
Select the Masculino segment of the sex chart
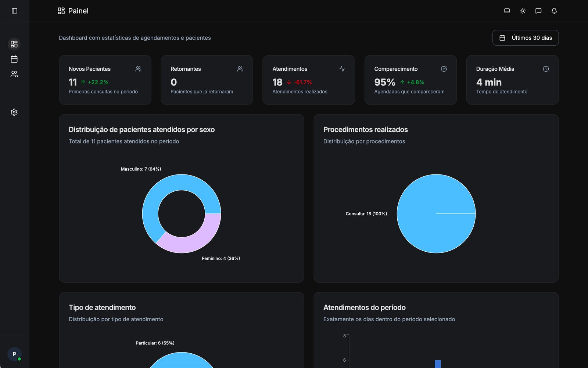[158, 191]
